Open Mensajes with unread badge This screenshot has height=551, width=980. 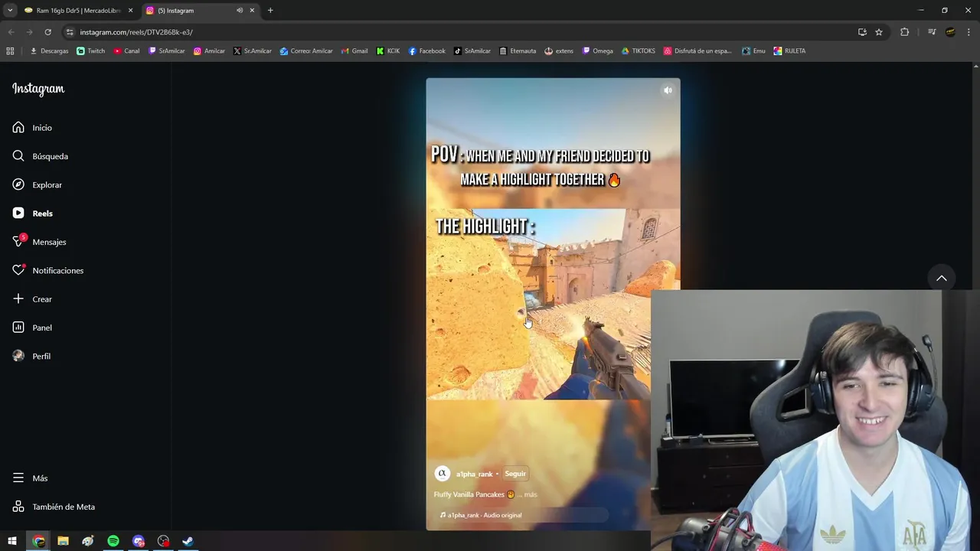pos(39,242)
